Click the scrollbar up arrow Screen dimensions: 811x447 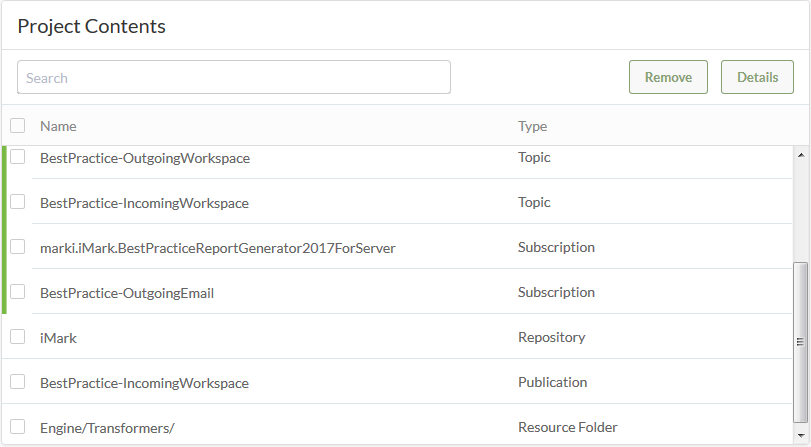click(x=801, y=155)
